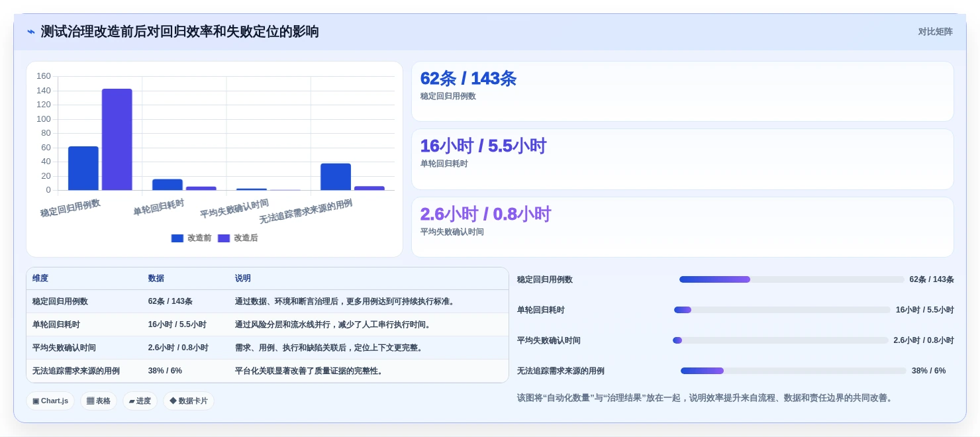Click the 改造前 blue legend color box

coord(177,238)
